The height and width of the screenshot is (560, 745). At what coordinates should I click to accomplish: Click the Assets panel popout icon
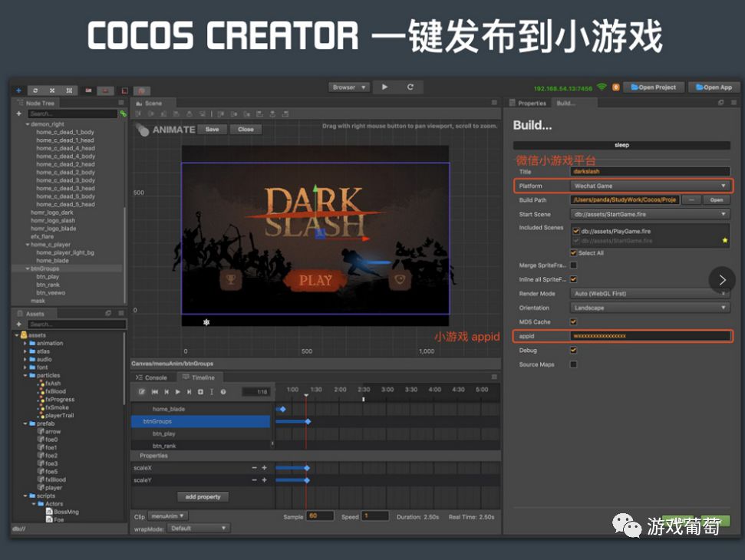[x=108, y=314]
